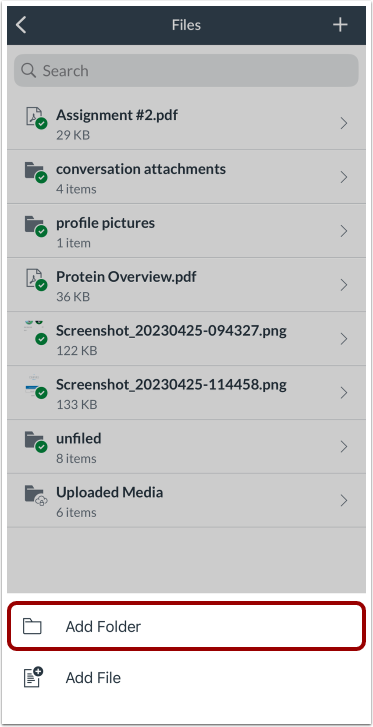
Task: Click the 122 KB size label
Action: pos(77,351)
